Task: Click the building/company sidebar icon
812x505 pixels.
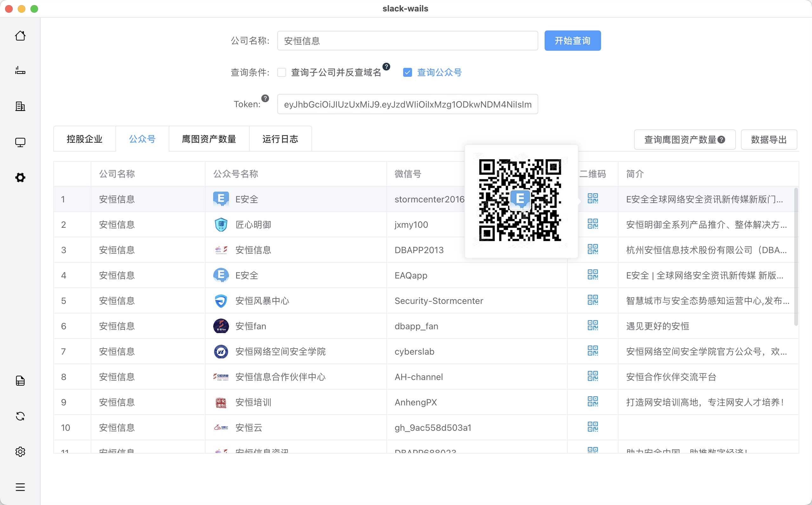Action: [x=20, y=106]
